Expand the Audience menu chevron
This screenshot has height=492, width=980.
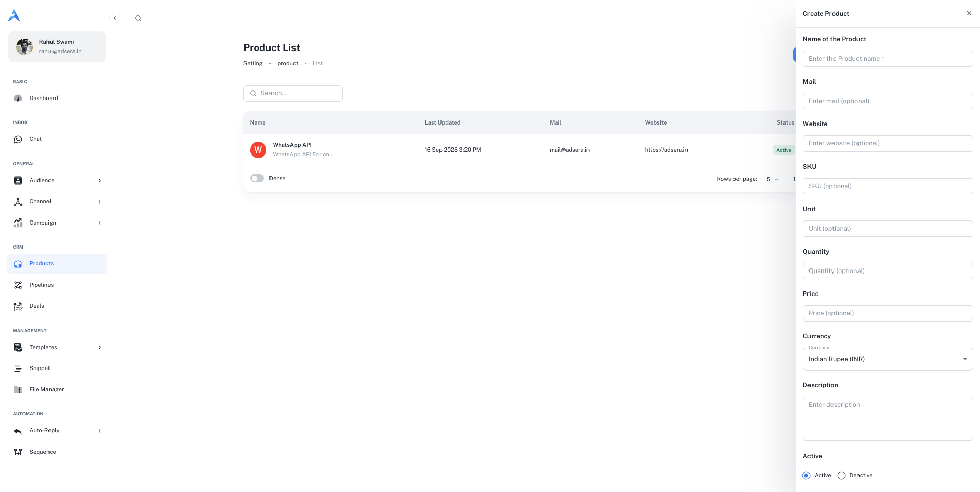[x=99, y=181]
